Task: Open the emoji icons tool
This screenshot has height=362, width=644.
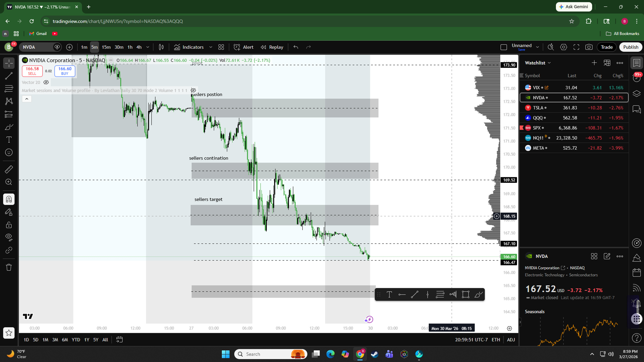Action: click(x=9, y=152)
